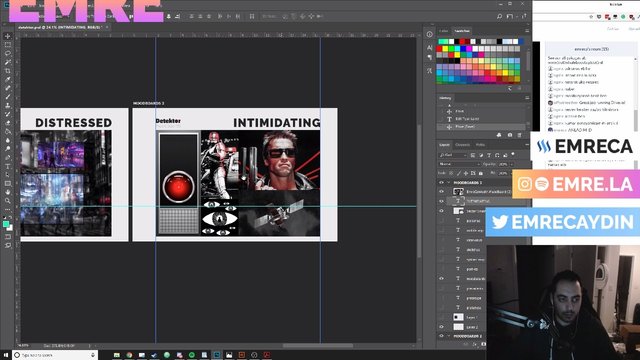This screenshot has height=360, width=640.
Task: Click the yellow swatch in Swatches panel
Action: pyautogui.click(x=445, y=49)
